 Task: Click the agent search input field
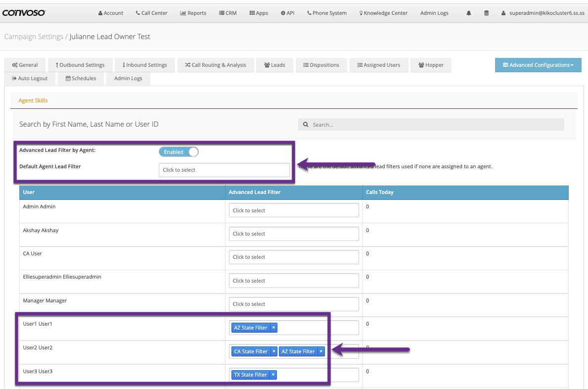click(x=435, y=125)
